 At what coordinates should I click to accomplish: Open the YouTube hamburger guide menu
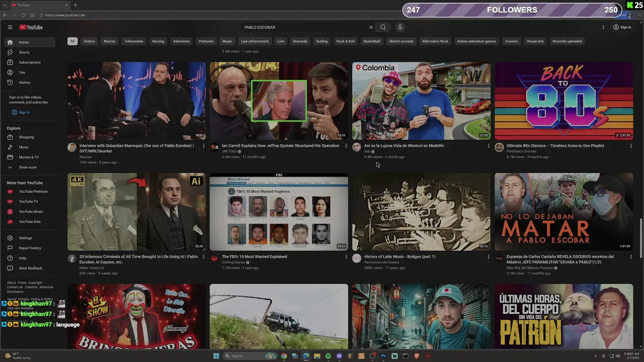point(10,27)
